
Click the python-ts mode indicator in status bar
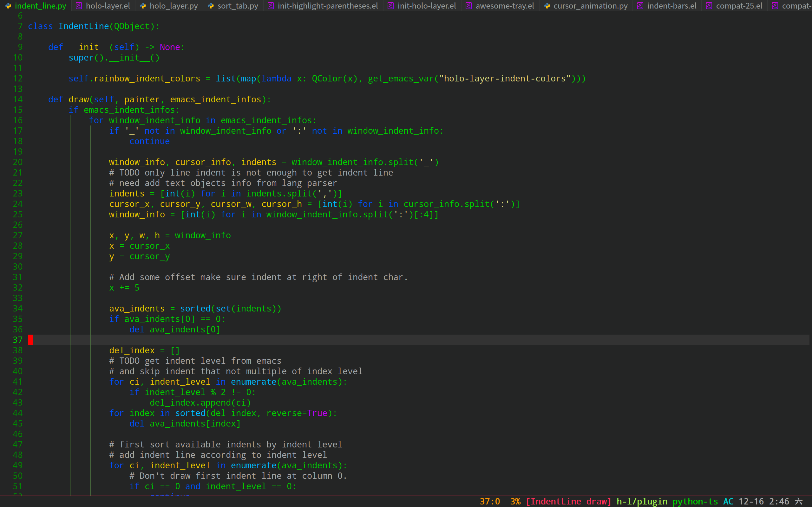coord(695,501)
